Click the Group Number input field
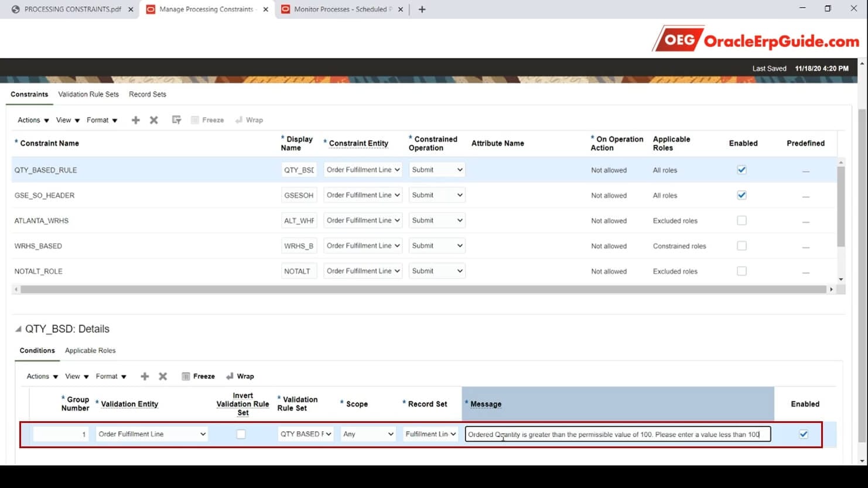The width and height of the screenshot is (868, 488). click(61, 434)
